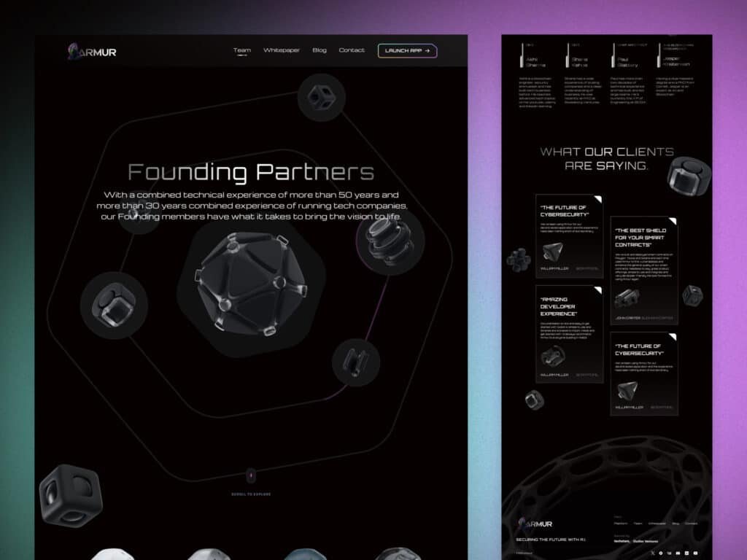
Task: Click the Jasper team member name
Action: pos(676,61)
